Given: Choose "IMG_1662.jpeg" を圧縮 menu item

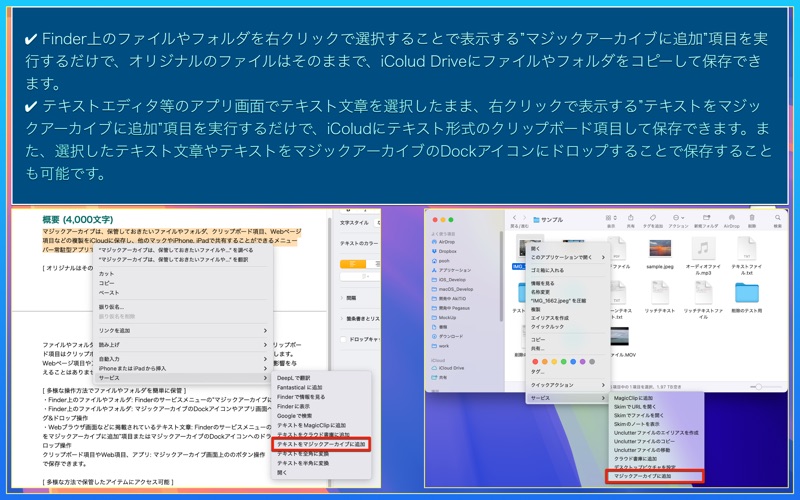Looking at the screenshot, I should (x=567, y=301).
